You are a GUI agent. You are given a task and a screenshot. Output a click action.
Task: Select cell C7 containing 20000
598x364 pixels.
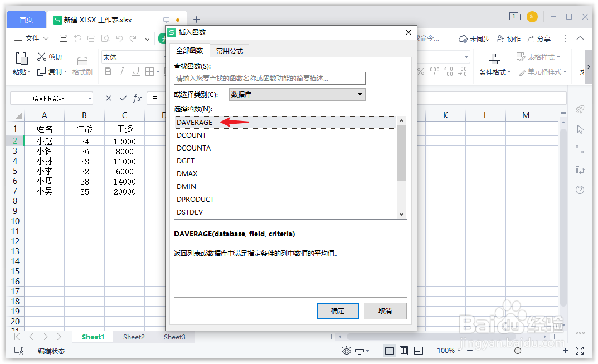[125, 192]
